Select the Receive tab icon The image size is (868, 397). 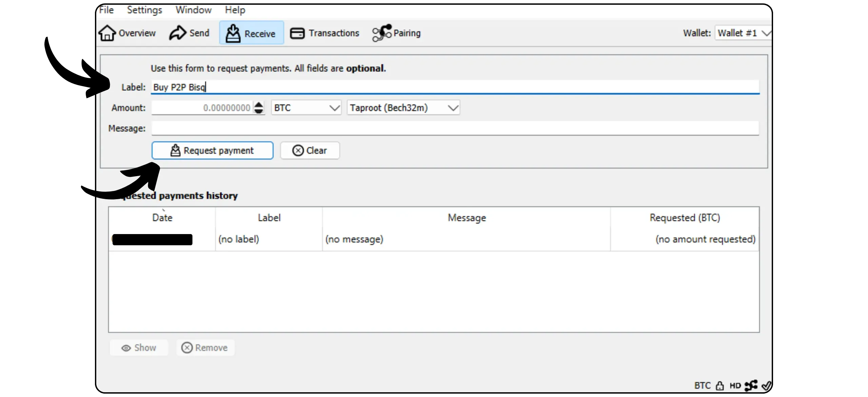(233, 33)
